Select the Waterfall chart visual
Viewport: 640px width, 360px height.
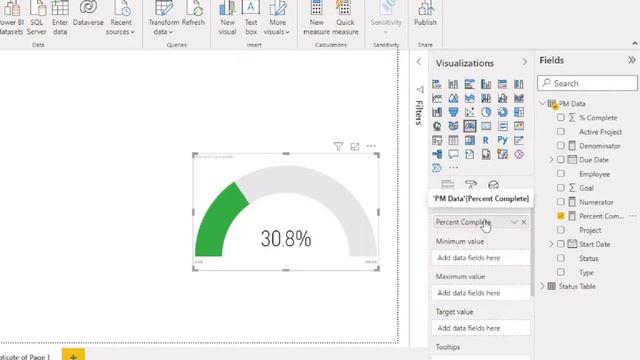click(x=437, y=112)
